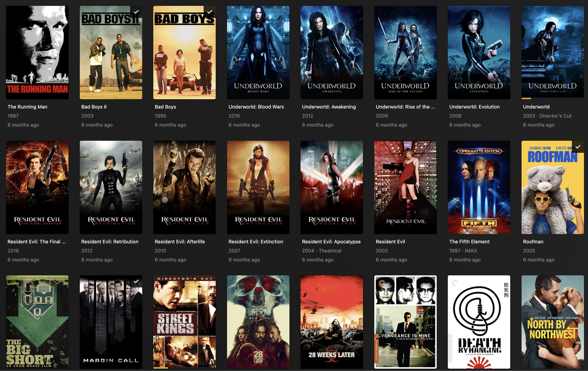Click the title link "The Running Man"
The height and width of the screenshot is (371, 588).
(28, 107)
